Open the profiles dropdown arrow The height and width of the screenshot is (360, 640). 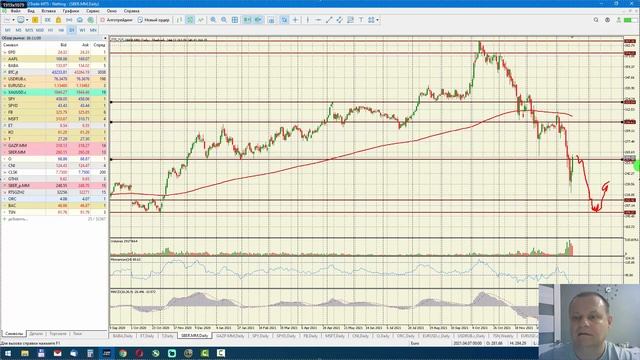click(x=27, y=20)
